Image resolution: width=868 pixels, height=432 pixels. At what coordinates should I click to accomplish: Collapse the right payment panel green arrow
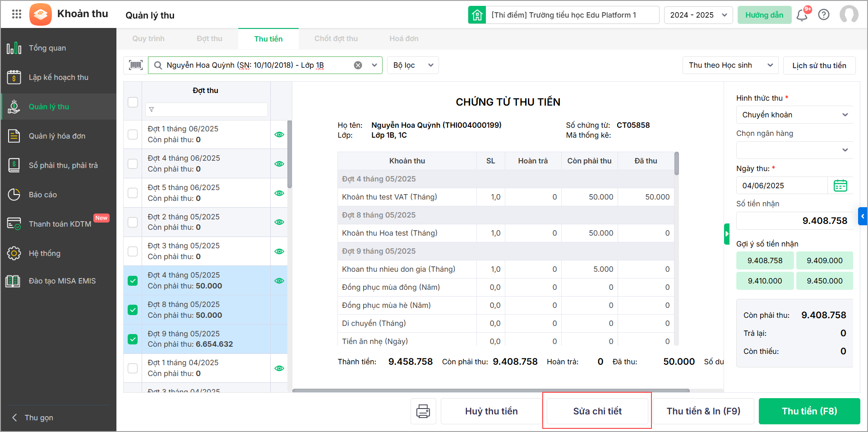(x=727, y=234)
